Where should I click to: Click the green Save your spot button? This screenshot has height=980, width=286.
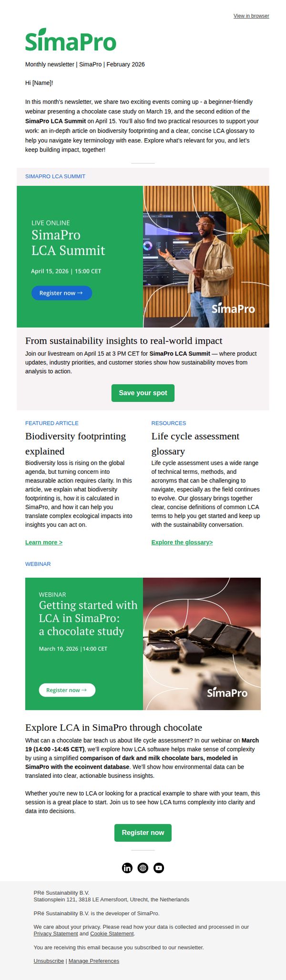(143, 393)
